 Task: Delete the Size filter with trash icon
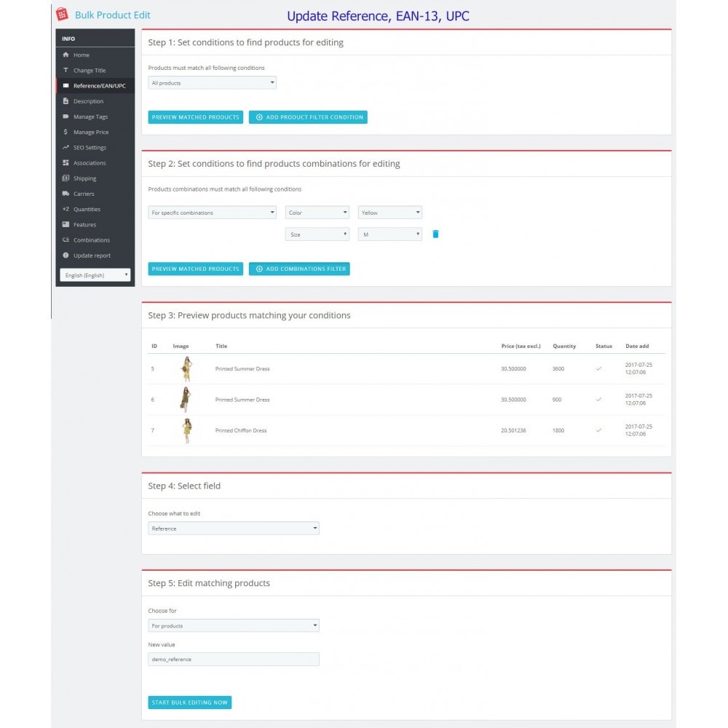435,234
